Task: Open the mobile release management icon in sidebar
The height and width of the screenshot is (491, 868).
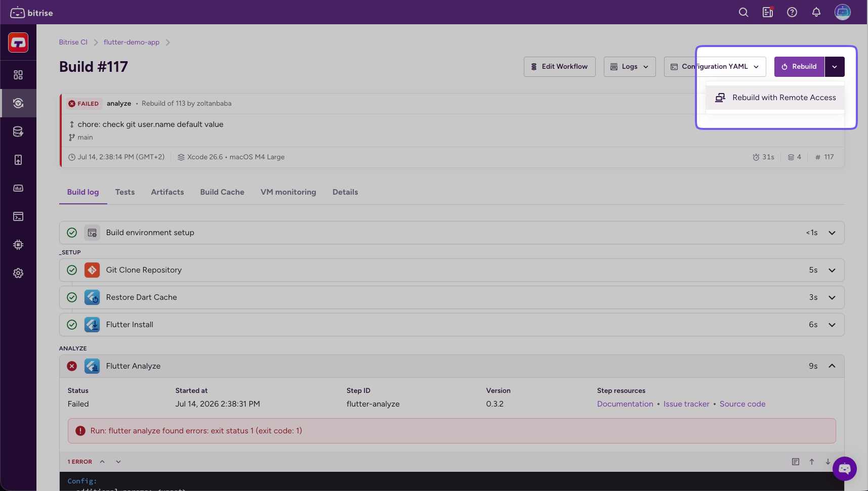Action: (18, 160)
